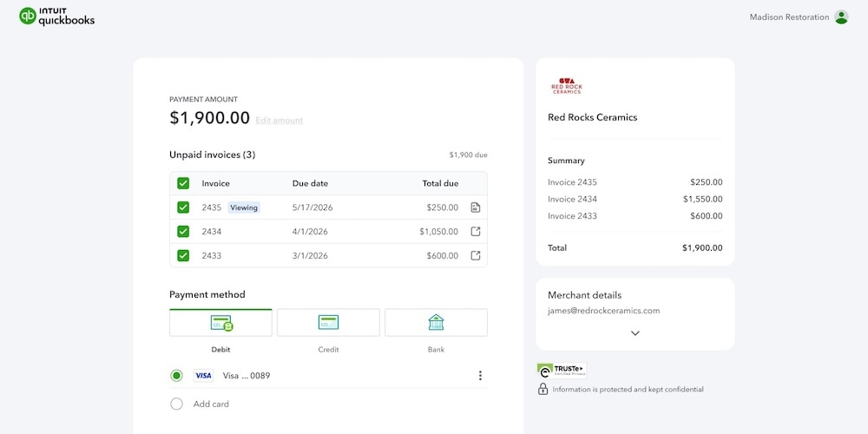Image resolution: width=868 pixels, height=434 pixels.
Task: Click the TRUSTe certified privacy badge
Action: (x=562, y=371)
